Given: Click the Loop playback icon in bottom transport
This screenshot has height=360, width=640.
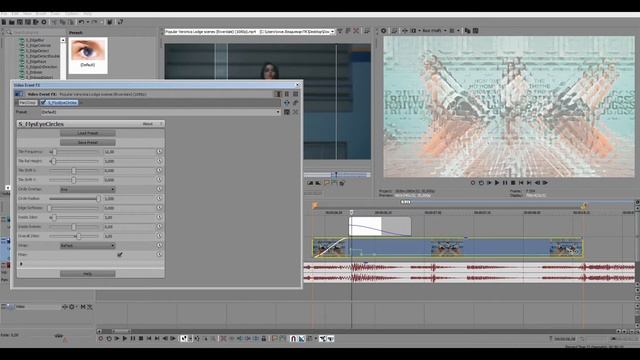Looking at the screenshot, I should click(109, 339).
